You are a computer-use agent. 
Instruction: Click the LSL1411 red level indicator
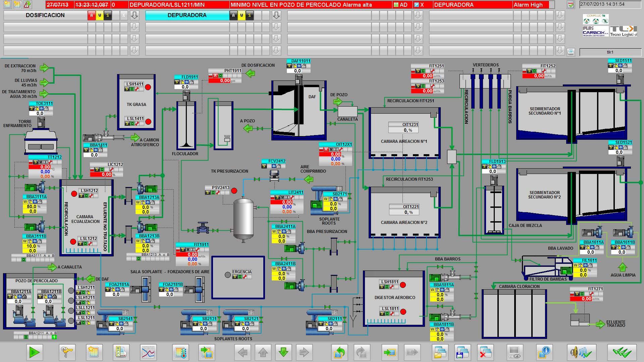148,122
